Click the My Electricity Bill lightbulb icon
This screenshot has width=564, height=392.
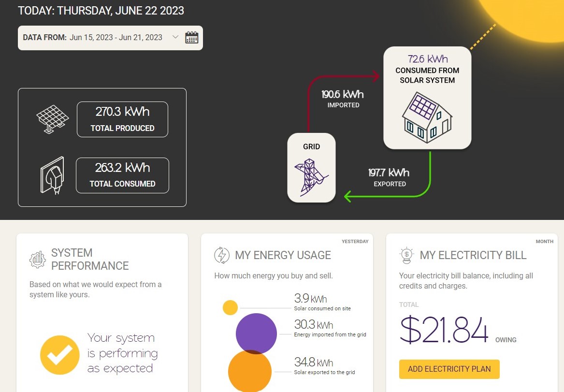coord(407,255)
